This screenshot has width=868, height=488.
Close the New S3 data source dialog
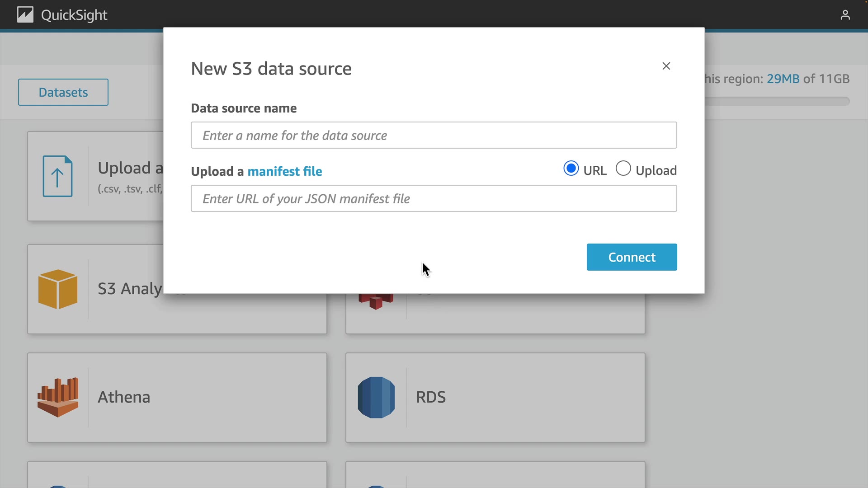coord(666,66)
